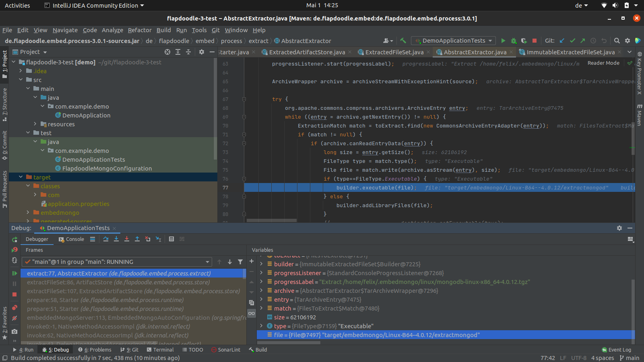Click the Build project hammer icon
The image size is (644, 362).
403,41
